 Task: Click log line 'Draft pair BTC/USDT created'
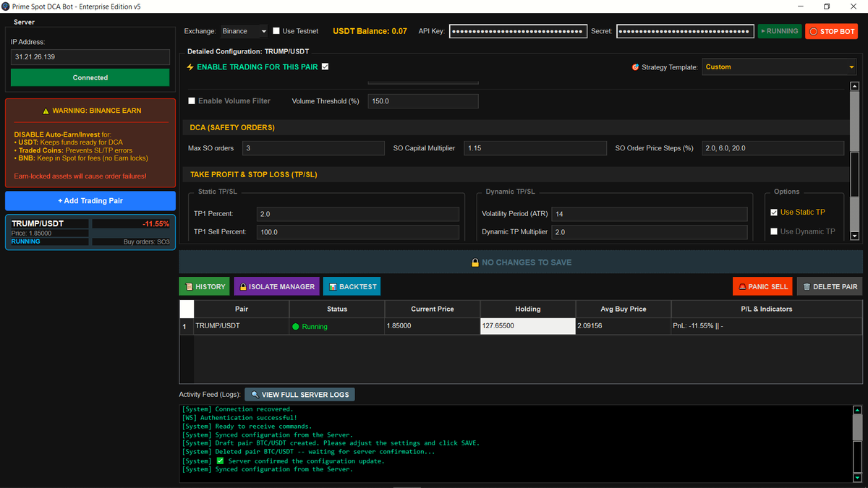tap(331, 443)
